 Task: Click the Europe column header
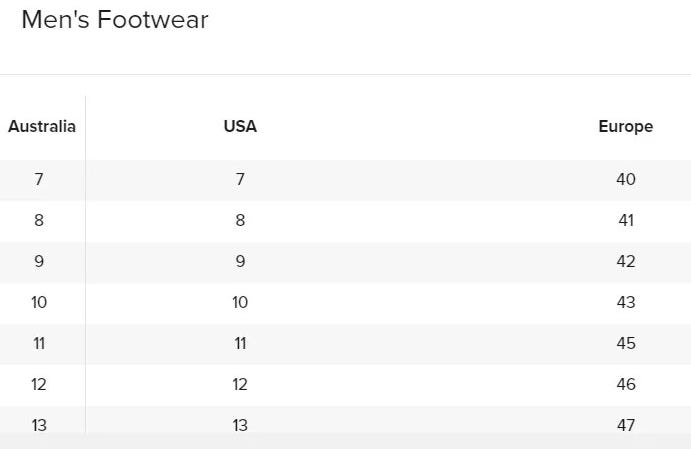click(626, 127)
